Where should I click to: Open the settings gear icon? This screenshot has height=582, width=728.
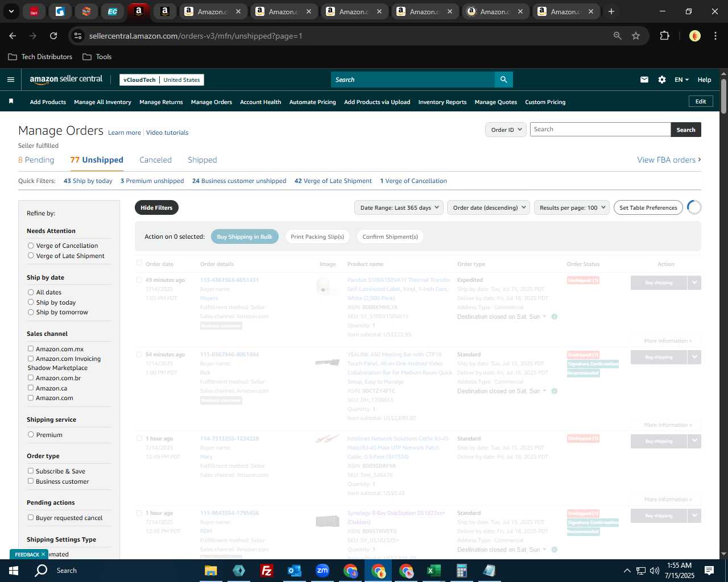(x=662, y=80)
